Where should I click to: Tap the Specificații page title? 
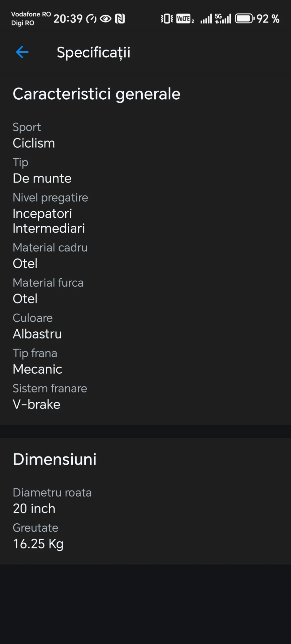click(93, 53)
